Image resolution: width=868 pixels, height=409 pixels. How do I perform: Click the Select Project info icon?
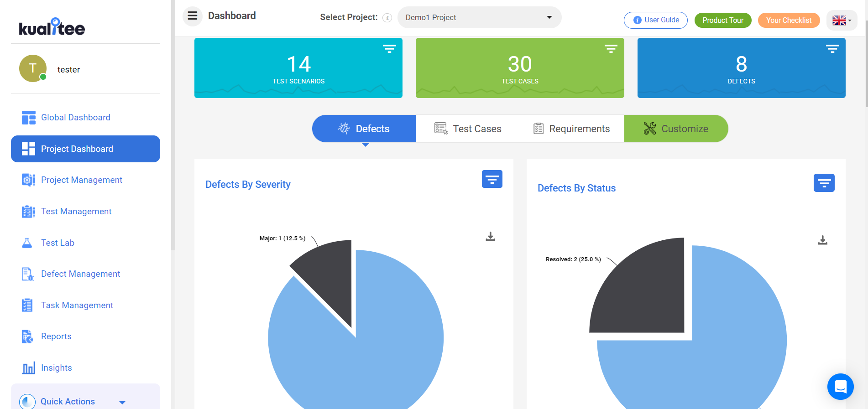[x=387, y=18]
